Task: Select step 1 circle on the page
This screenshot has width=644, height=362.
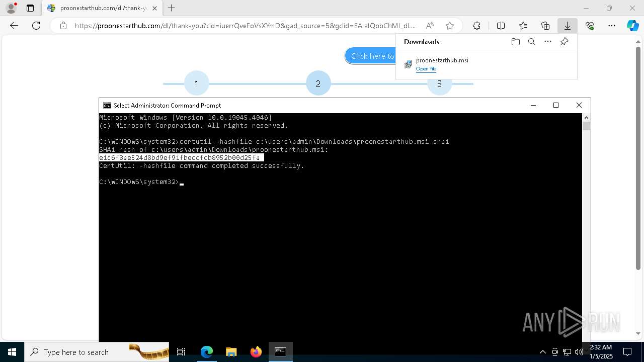Action: (196, 83)
